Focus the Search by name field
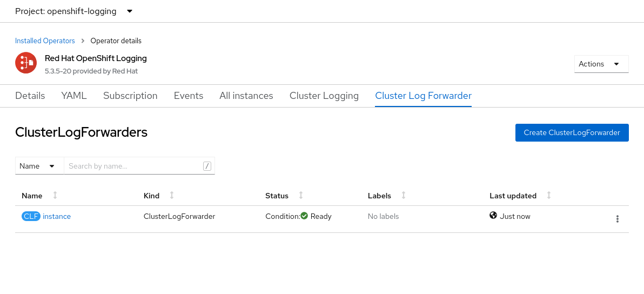The width and height of the screenshot is (644, 294). click(x=134, y=166)
